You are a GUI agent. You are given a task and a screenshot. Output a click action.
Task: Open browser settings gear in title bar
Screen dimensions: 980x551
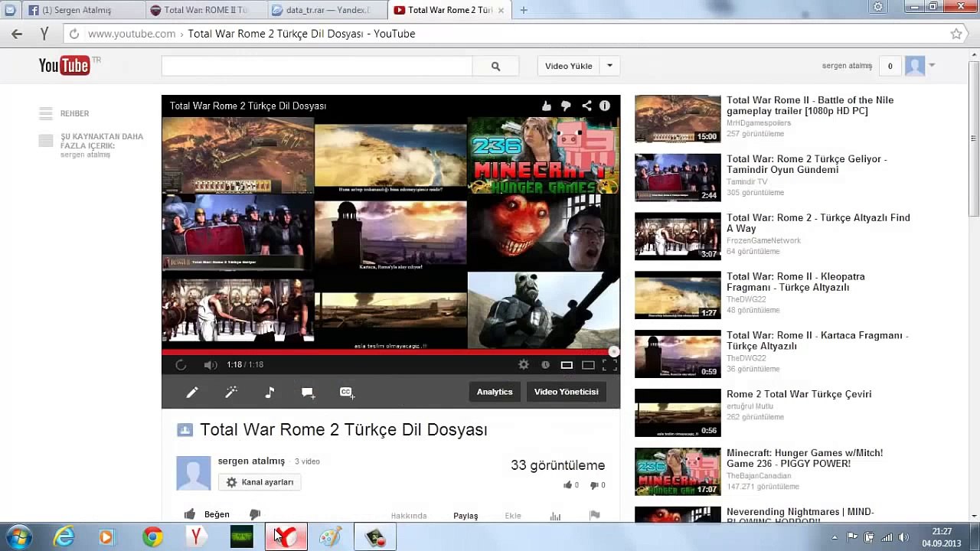point(878,7)
